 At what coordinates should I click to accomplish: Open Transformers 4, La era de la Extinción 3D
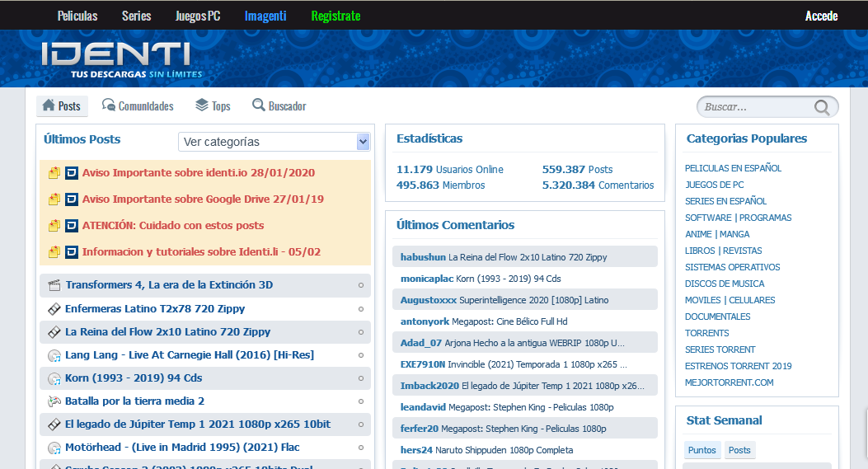[x=169, y=285]
